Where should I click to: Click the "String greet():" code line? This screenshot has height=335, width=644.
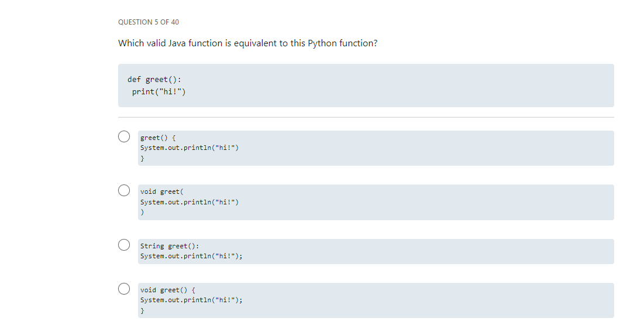pos(170,246)
